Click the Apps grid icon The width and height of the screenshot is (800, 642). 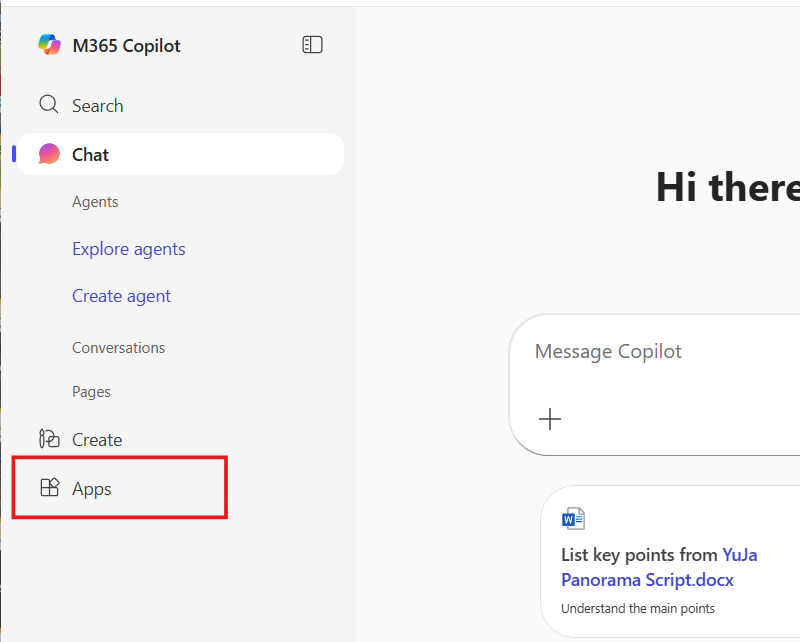point(49,487)
